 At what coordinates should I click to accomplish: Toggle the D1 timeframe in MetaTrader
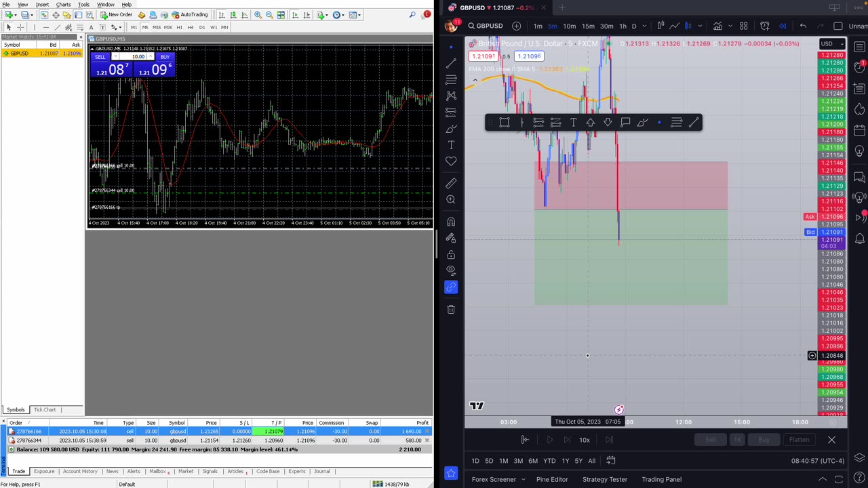(202, 27)
